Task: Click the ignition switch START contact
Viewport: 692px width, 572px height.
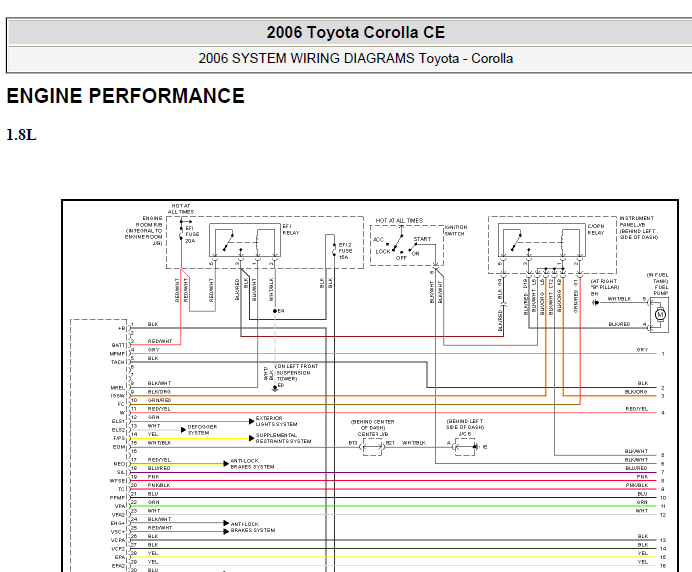Action: (415, 245)
